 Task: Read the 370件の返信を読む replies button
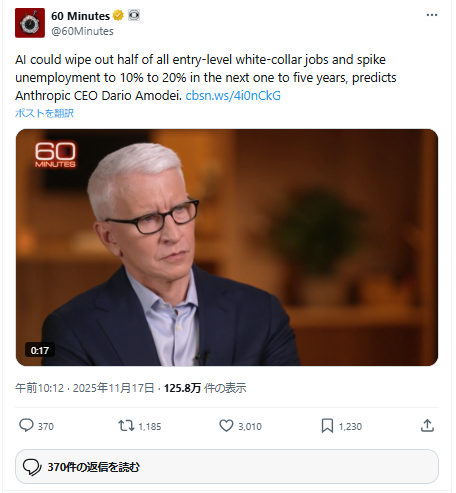(227, 467)
